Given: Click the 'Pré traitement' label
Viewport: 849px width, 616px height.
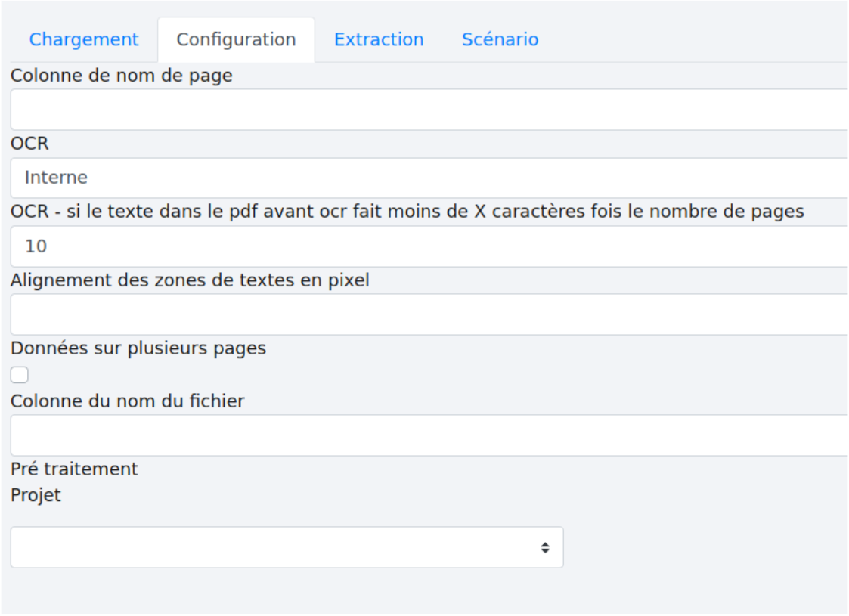Looking at the screenshot, I should coord(74,469).
